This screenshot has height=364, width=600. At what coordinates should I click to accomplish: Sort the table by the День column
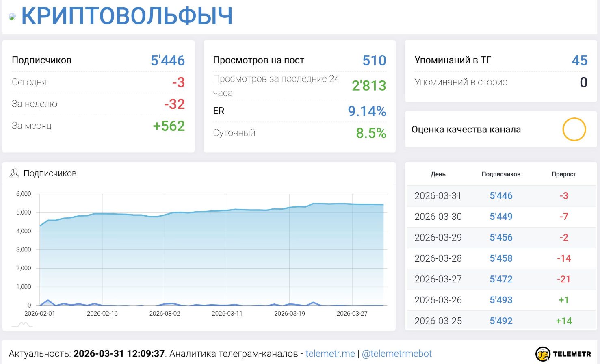point(438,174)
